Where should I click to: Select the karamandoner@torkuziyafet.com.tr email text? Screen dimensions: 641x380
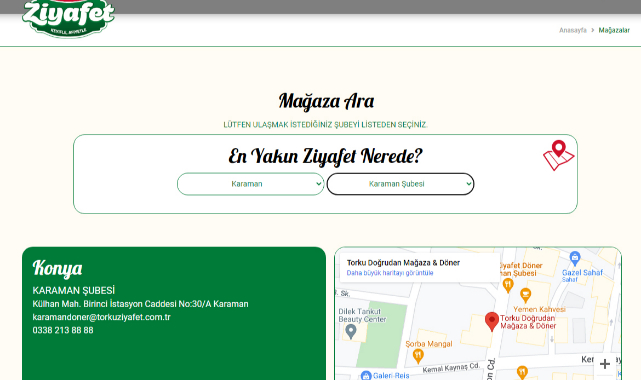coord(101,317)
